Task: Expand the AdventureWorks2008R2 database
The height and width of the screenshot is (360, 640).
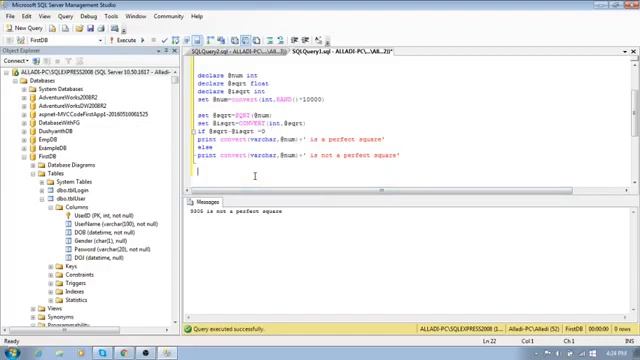Action: coord(24,98)
